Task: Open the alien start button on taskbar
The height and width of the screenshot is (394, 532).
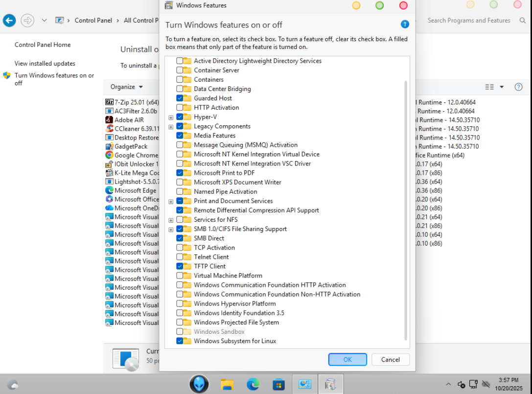Action: tap(199, 384)
